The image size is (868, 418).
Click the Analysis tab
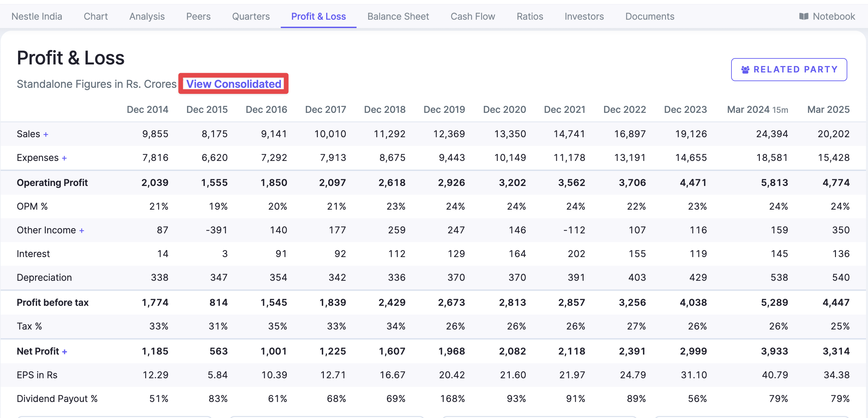(x=147, y=16)
